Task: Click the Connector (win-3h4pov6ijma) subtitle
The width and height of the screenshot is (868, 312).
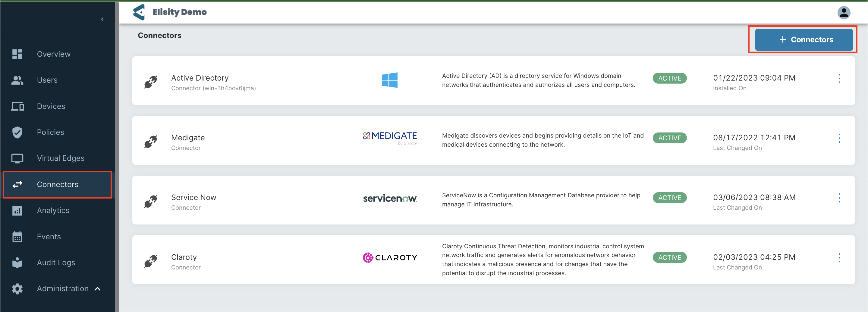Action: 213,88
